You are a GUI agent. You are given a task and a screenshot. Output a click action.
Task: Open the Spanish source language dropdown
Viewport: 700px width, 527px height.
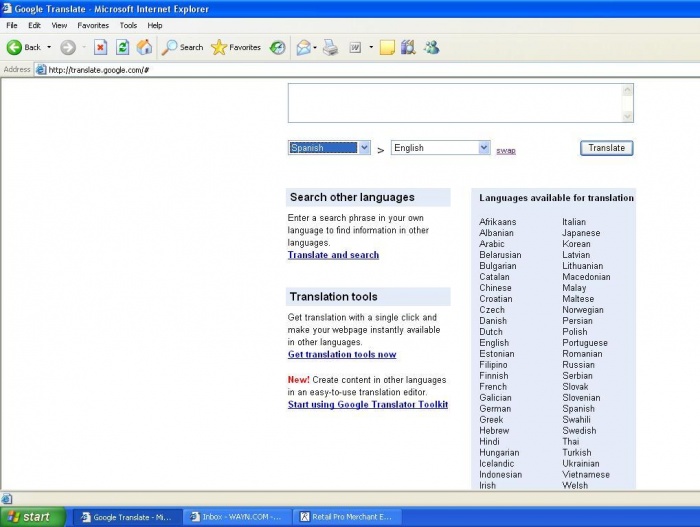329,148
